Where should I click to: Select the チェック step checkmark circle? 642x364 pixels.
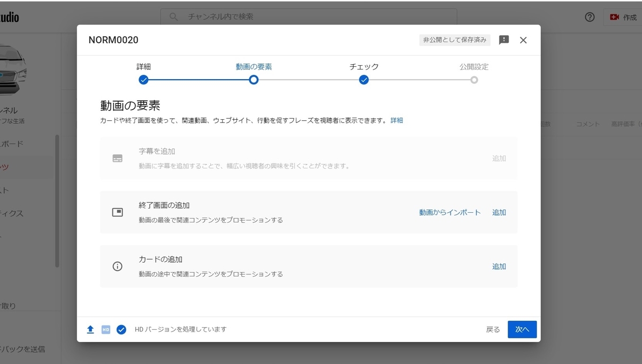(364, 80)
